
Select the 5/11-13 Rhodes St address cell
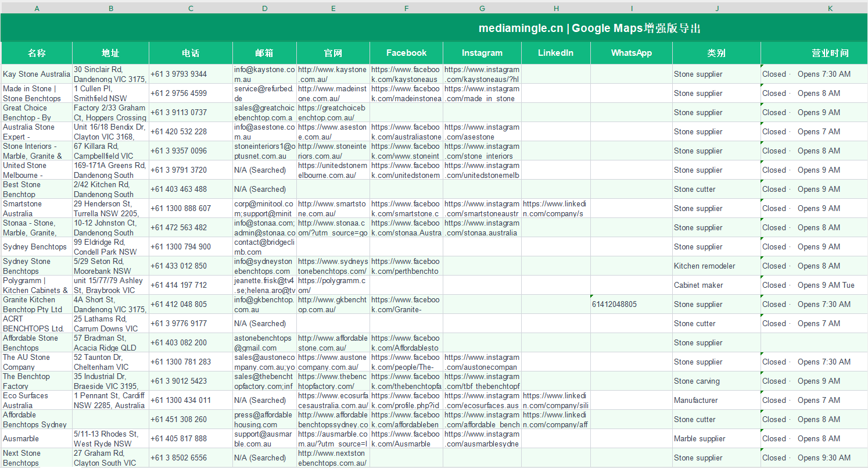(110, 438)
